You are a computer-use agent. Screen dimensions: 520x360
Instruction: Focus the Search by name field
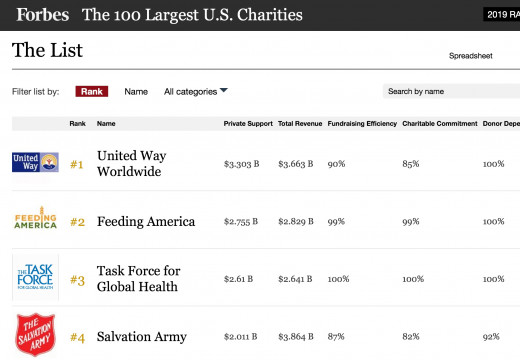[451, 91]
